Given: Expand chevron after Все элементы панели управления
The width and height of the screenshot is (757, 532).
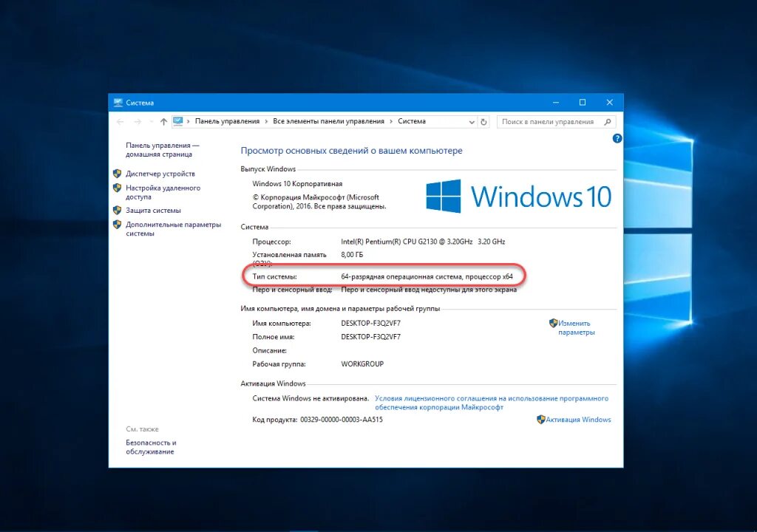Looking at the screenshot, I should click(x=391, y=122).
